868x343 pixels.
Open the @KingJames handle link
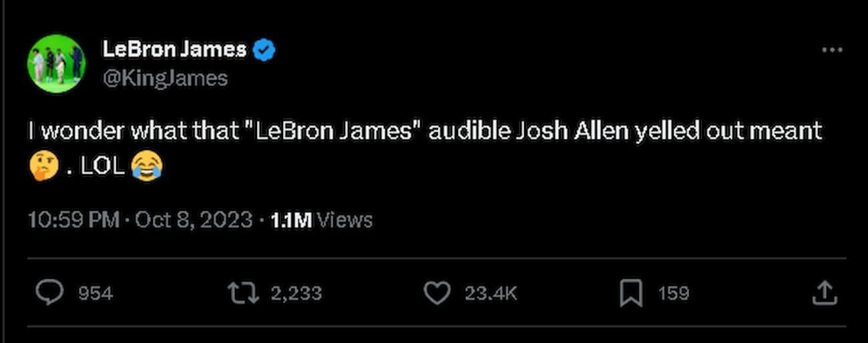point(165,78)
